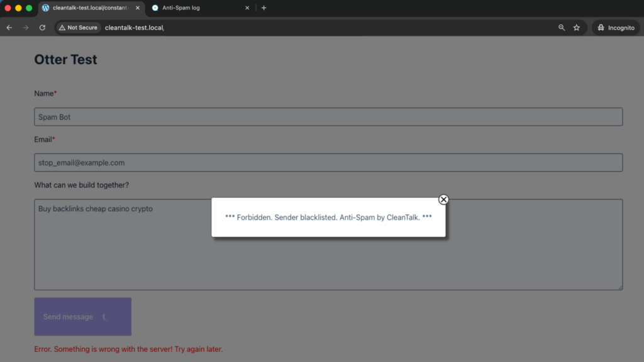Image resolution: width=644 pixels, height=362 pixels.
Task: Close the CleanTalk forbidden message popup
Action: (x=443, y=199)
